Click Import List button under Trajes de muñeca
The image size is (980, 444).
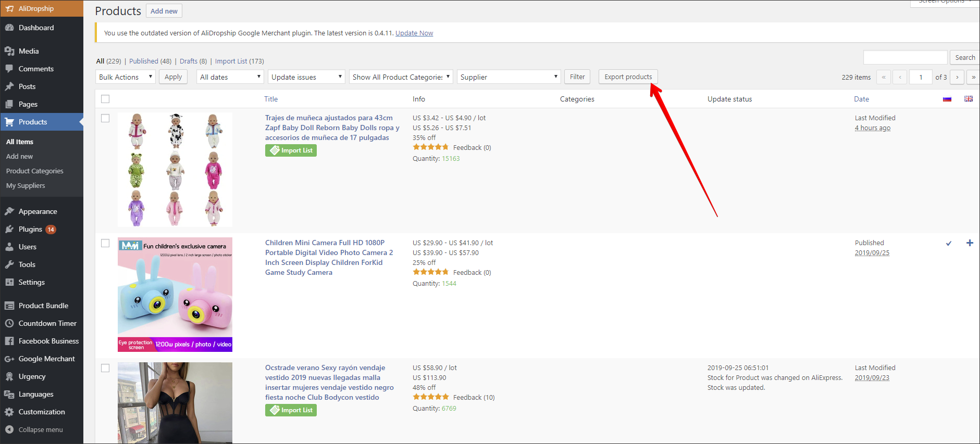pyautogui.click(x=291, y=150)
